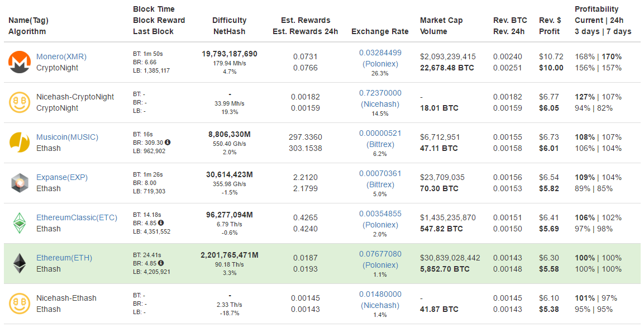This screenshot has width=644, height=327.
Task: Select Ethereum nethash 90.18 Th/s
Action: pyautogui.click(x=230, y=264)
